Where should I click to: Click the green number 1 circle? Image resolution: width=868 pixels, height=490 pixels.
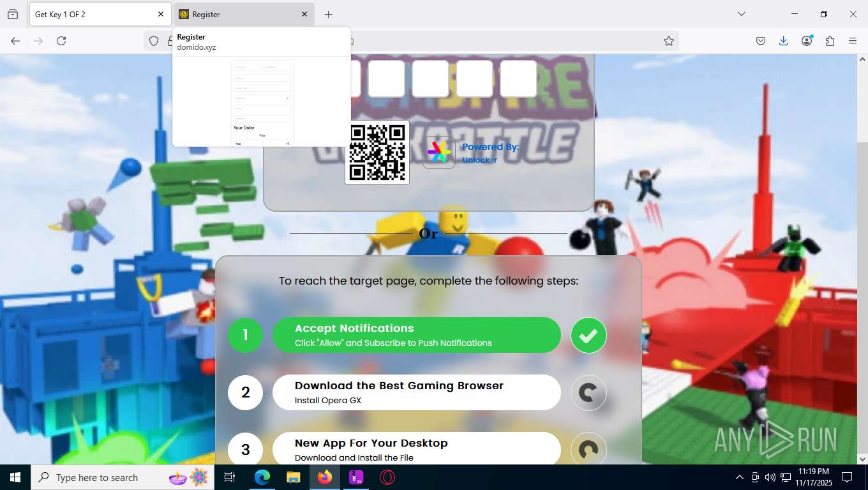pyautogui.click(x=246, y=335)
